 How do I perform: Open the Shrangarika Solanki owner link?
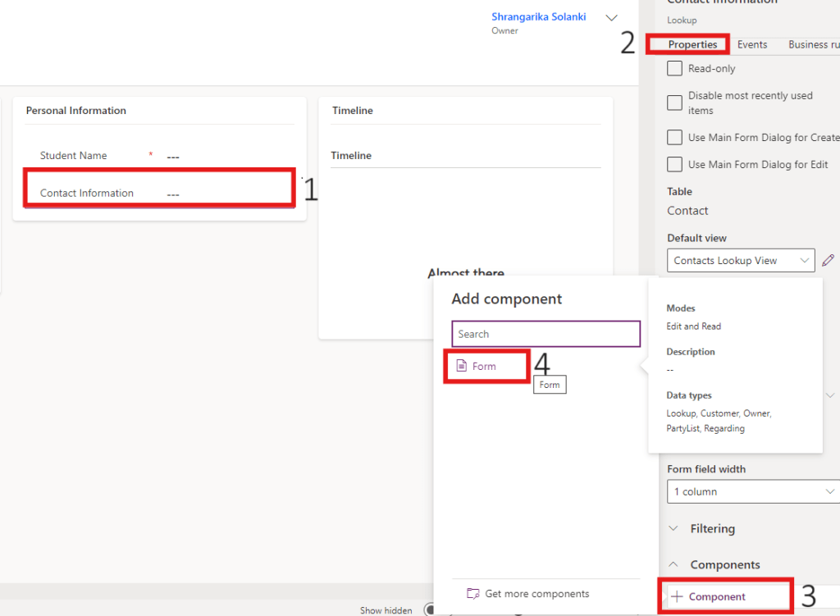[x=538, y=16]
